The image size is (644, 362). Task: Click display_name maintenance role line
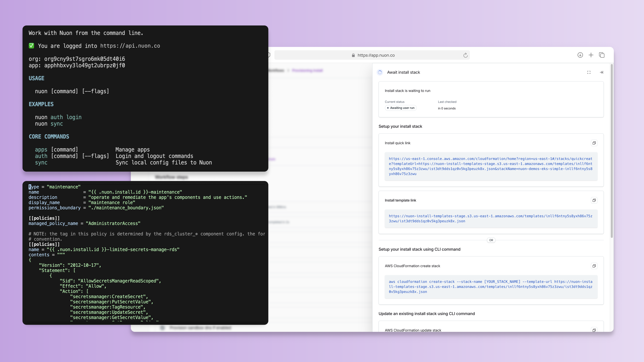pos(82,203)
